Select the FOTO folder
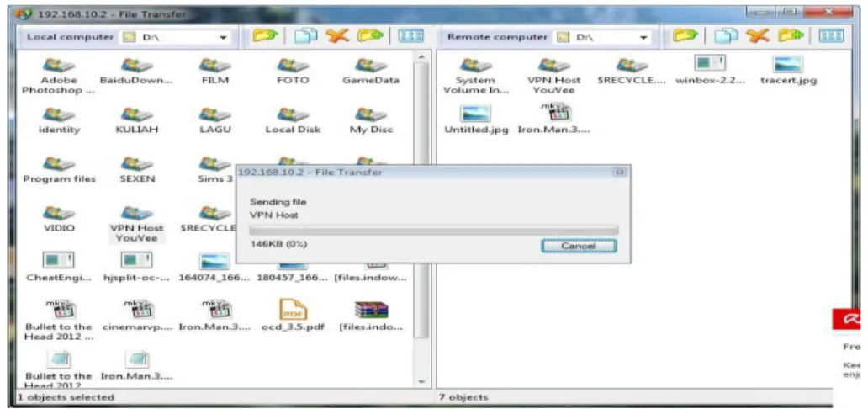 pos(293,72)
